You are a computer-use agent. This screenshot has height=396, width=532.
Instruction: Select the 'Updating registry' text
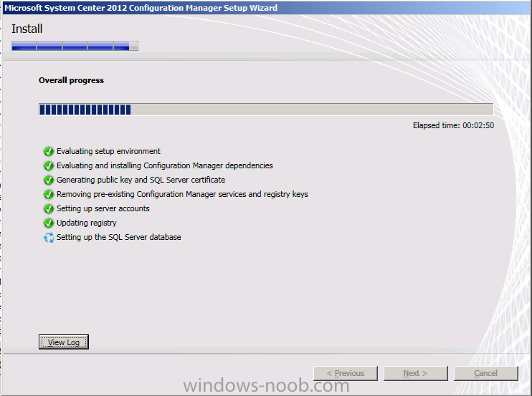point(87,223)
